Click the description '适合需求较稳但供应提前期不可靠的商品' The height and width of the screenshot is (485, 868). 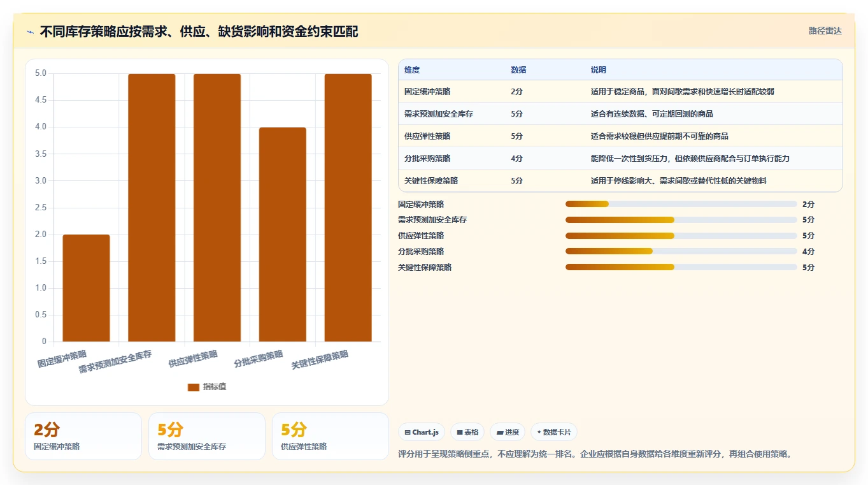coord(660,136)
